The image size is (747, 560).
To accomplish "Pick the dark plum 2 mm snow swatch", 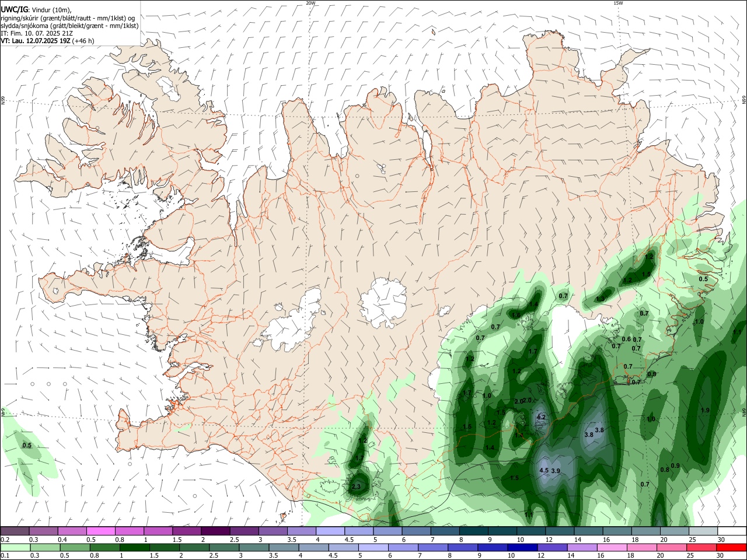I will [215, 531].
